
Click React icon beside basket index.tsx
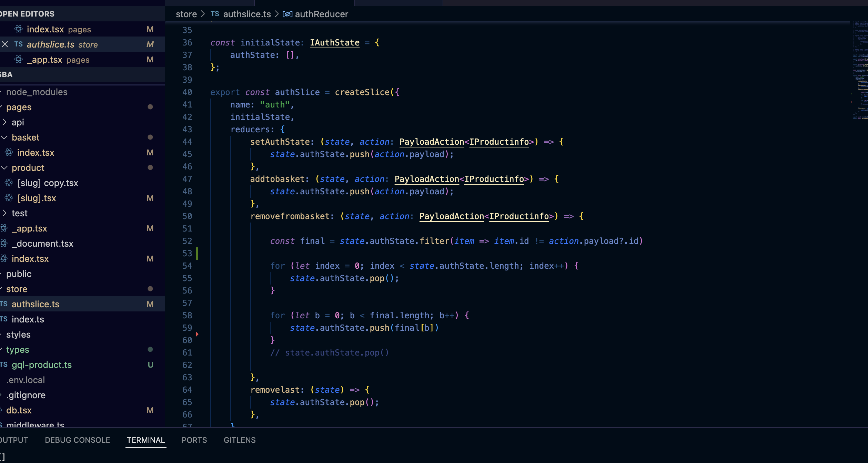tap(9, 153)
